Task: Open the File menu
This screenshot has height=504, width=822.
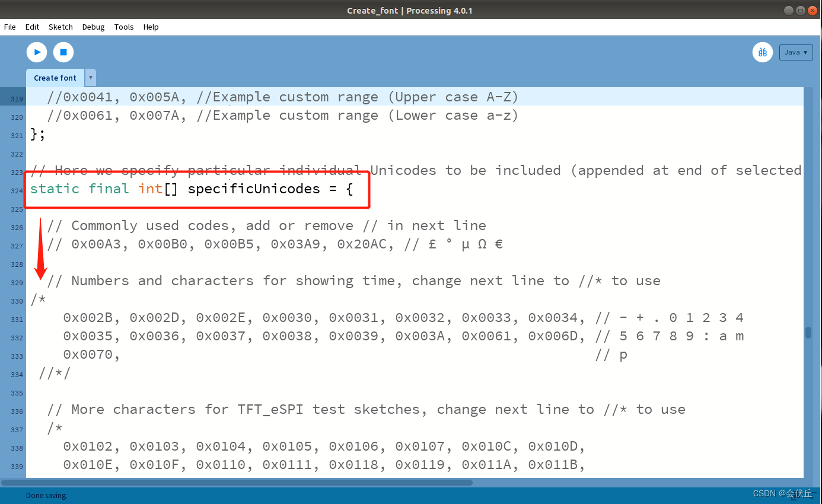Action: pos(10,27)
